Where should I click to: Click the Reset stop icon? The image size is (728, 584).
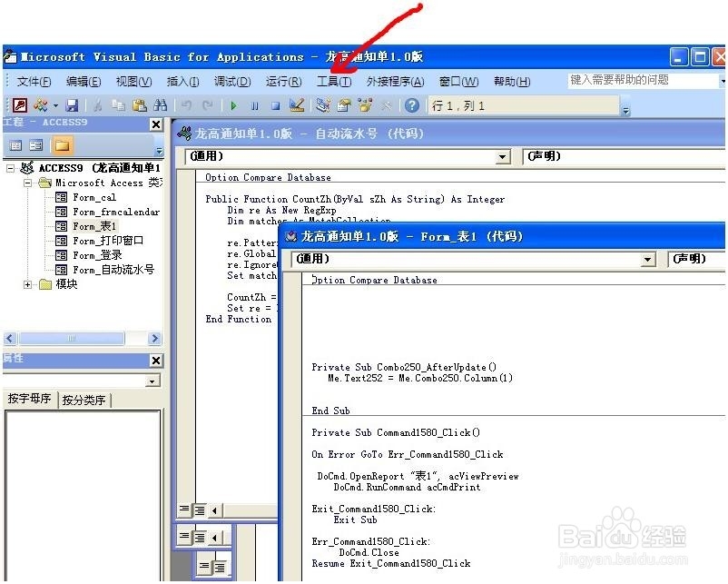(275, 106)
